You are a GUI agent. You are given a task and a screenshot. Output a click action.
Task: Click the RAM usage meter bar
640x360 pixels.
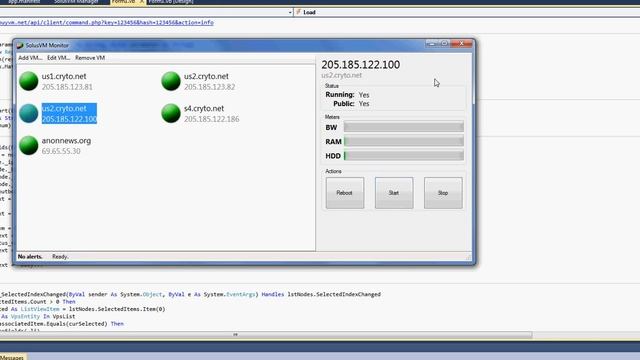(x=403, y=142)
